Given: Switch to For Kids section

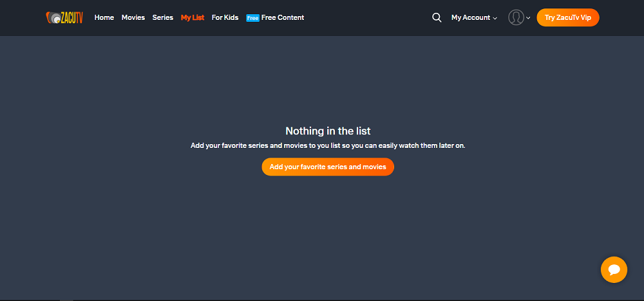Looking at the screenshot, I should click(x=225, y=18).
